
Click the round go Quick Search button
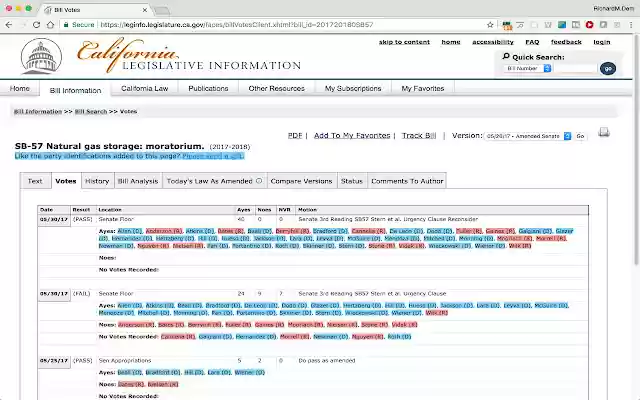click(x=608, y=69)
